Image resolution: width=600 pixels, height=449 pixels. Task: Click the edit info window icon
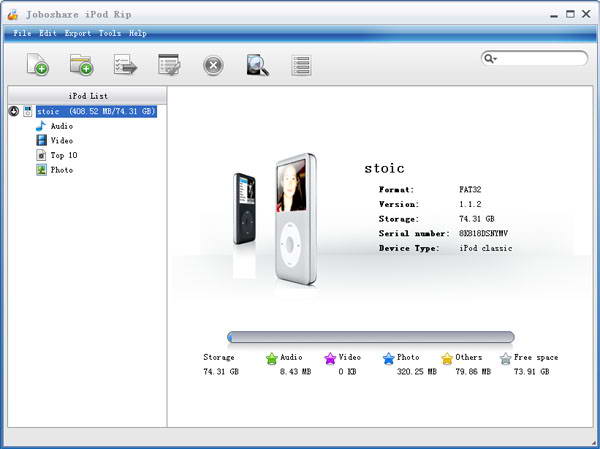point(169,64)
